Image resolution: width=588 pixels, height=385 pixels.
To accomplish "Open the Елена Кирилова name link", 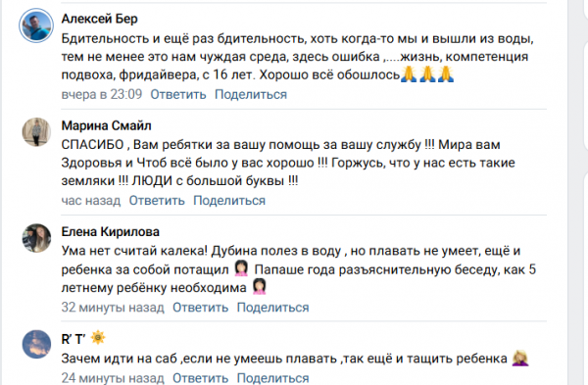I will pos(110,231).
